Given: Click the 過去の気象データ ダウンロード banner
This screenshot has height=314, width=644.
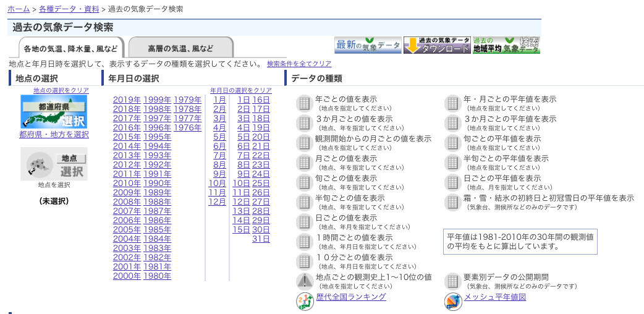Looking at the screenshot, I should pos(437,45).
